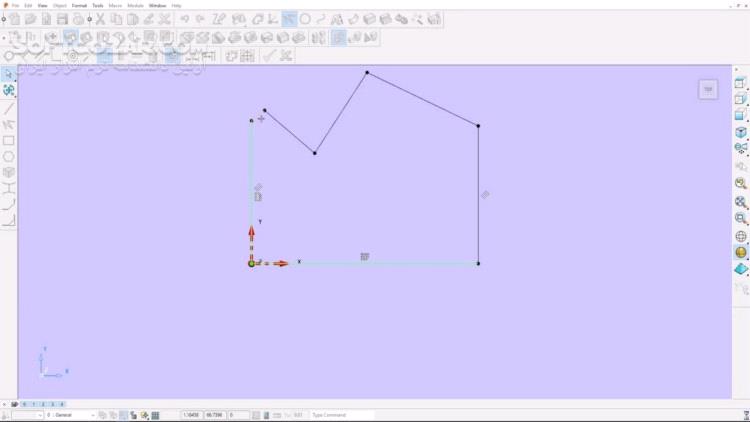
Task: Click the Undo arrow icon
Action: tap(185, 19)
